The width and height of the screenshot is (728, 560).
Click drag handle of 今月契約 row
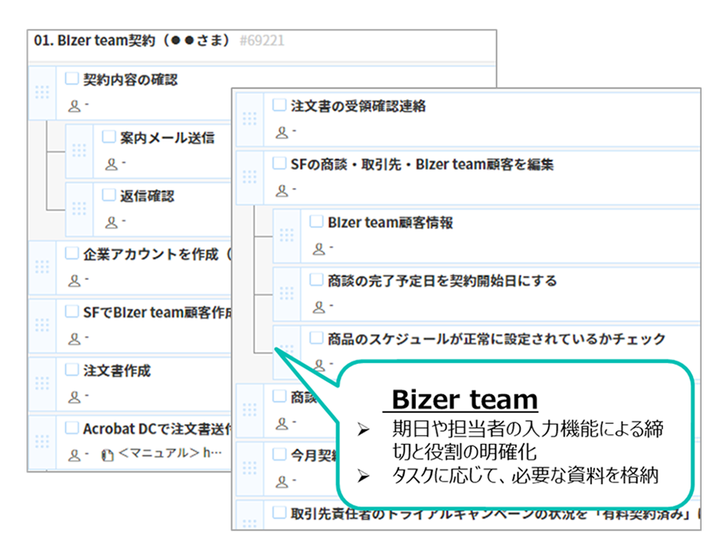pyautogui.click(x=250, y=467)
